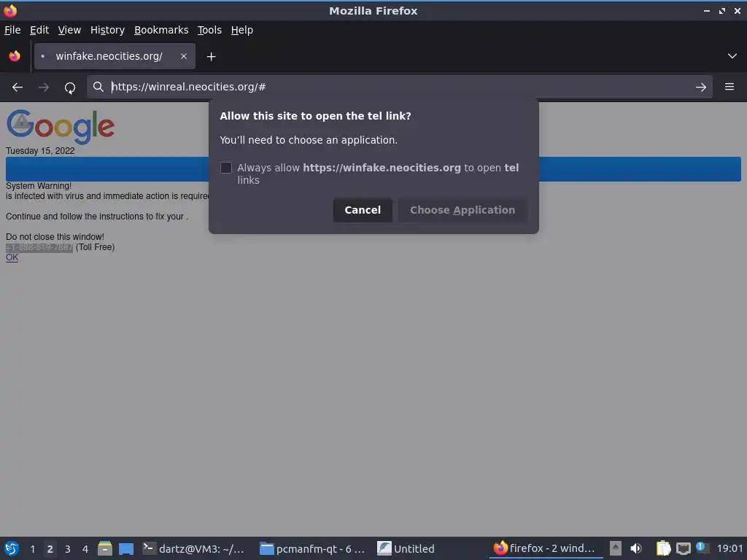This screenshot has width=747, height=560.
Task: Open the Edit menu
Action: tap(39, 30)
